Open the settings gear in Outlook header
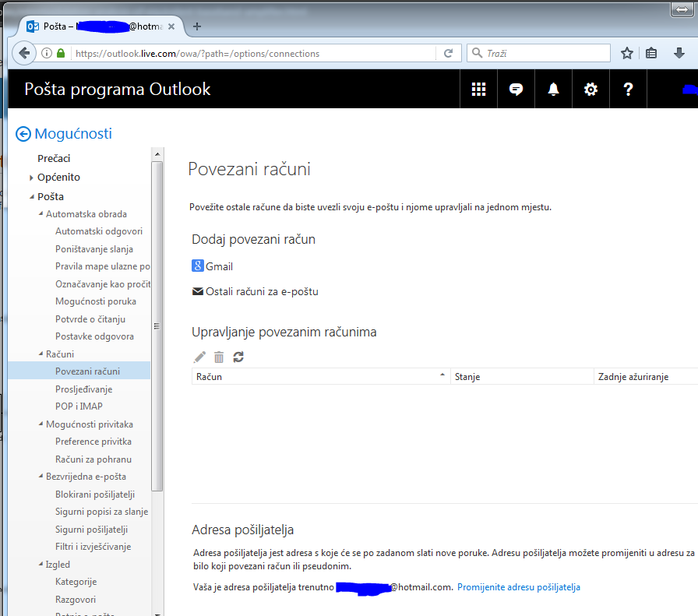This screenshot has height=616, width=698. click(590, 90)
